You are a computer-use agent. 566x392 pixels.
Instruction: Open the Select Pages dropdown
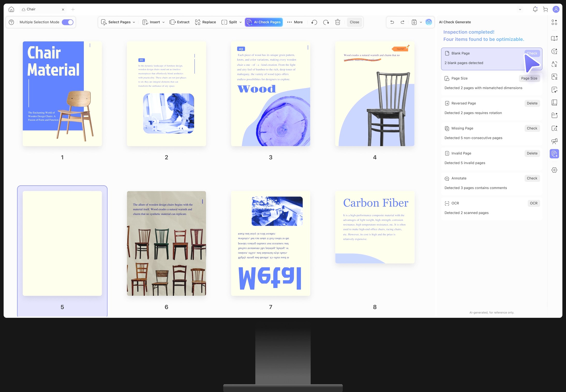point(118,22)
